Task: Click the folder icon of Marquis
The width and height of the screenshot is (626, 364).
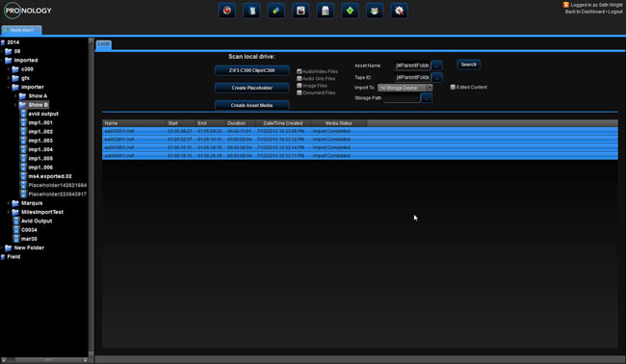Action: coord(15,203)
